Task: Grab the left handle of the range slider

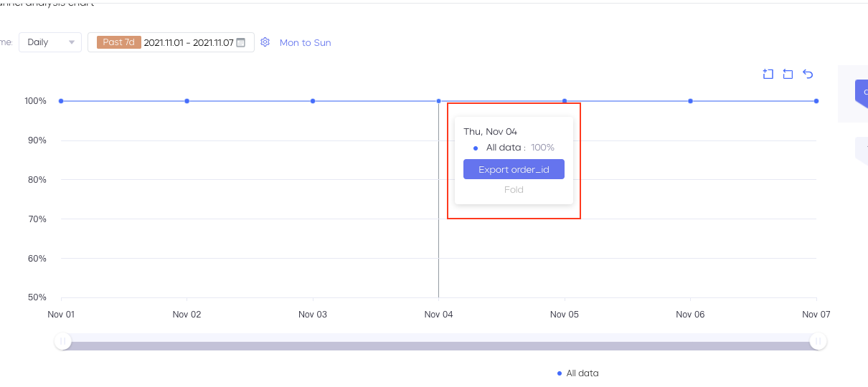Action: tap(63, 342)
